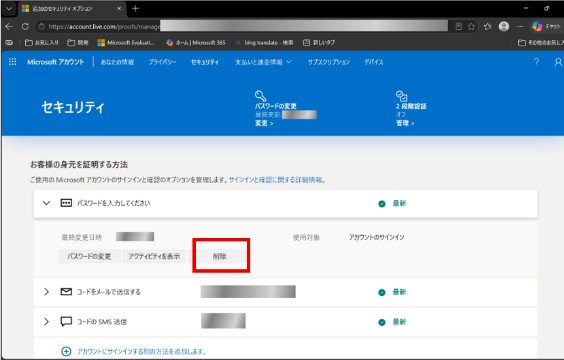Click 最新 status on email code row
The width and height of the screenshot is (564, 360).
coord(399,292)
